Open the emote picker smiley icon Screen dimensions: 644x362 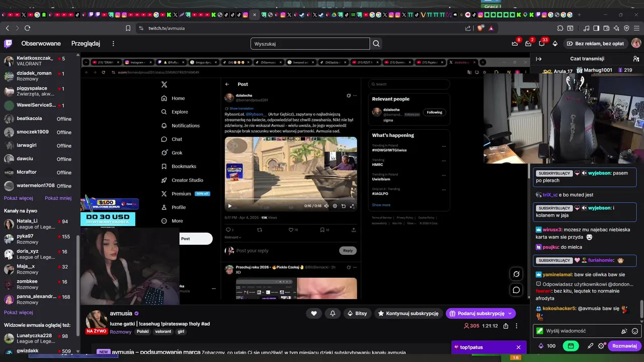pyautogui.click(x=635, y=331)
